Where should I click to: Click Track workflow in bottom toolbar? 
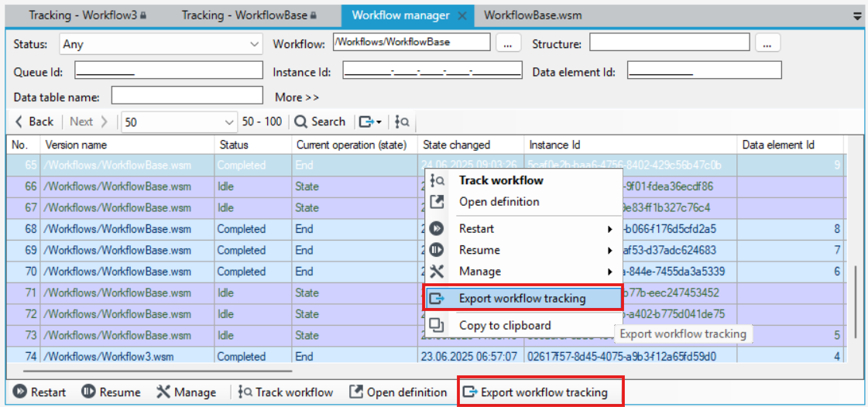pos(286,392)
